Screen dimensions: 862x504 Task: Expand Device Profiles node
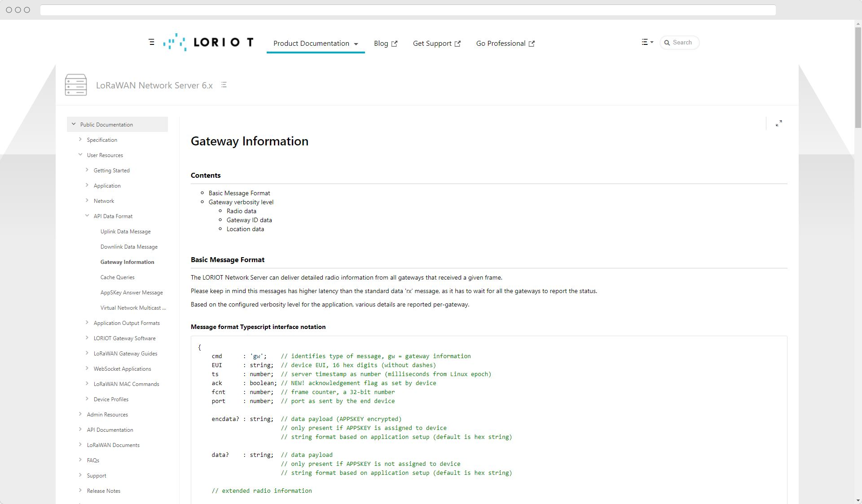(87, 399)
